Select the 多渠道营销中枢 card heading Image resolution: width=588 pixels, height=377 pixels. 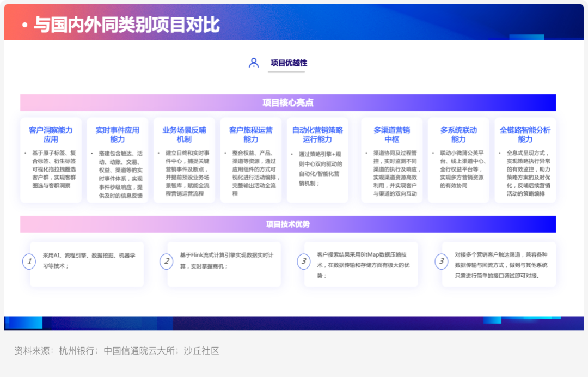tap(392, 135)
